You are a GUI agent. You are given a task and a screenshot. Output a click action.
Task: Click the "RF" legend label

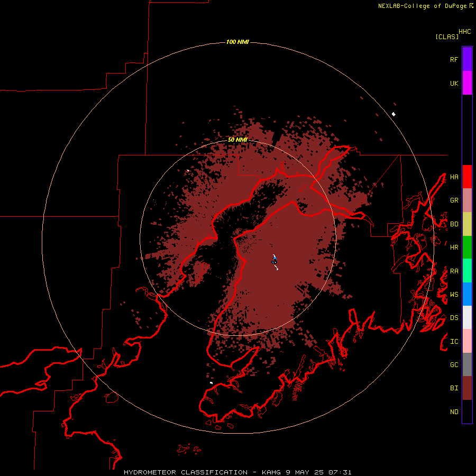454,59
